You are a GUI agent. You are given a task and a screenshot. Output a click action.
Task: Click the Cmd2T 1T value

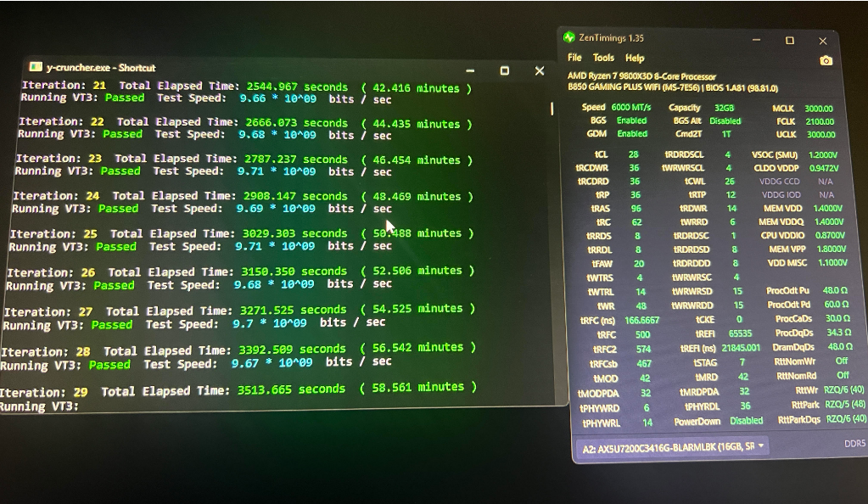726,135
